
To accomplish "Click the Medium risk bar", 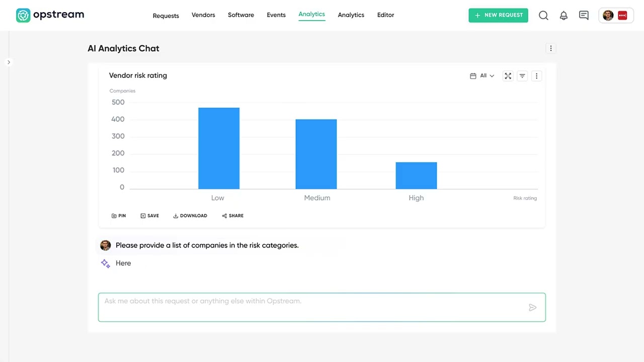I will (316, 154).
